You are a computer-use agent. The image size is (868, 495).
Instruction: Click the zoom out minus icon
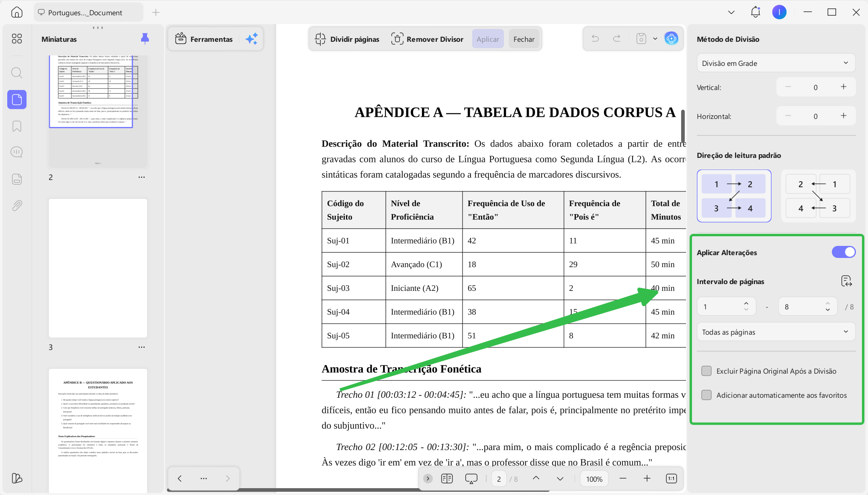point(623,479)
